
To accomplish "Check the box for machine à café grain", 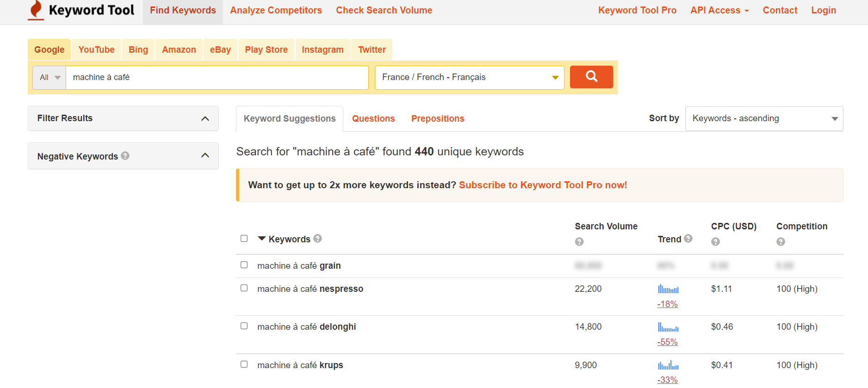I will click(244, 265).
